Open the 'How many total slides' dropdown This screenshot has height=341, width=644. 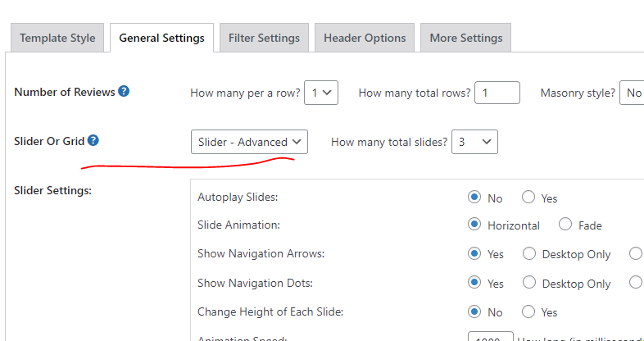point(474,142)
